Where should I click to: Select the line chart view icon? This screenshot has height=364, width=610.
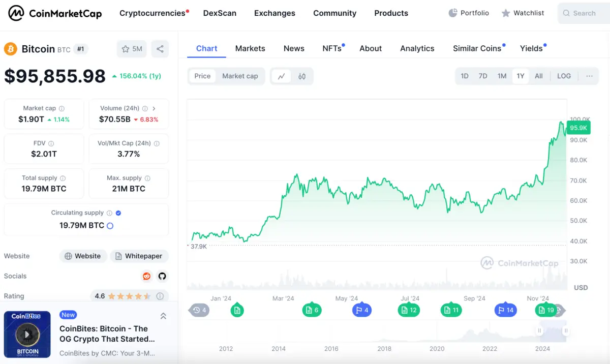[x=281, y=76]
